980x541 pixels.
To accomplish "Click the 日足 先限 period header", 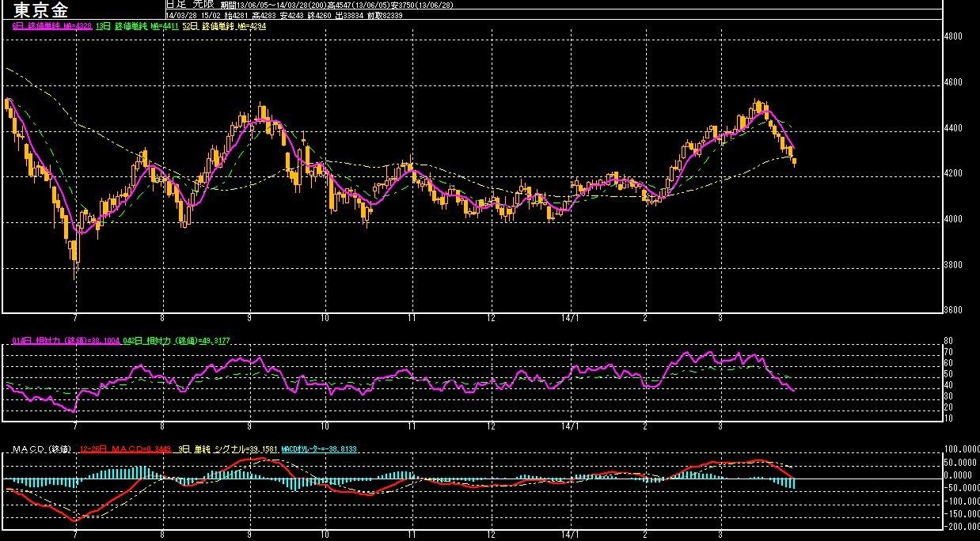I will coord(190,5).
